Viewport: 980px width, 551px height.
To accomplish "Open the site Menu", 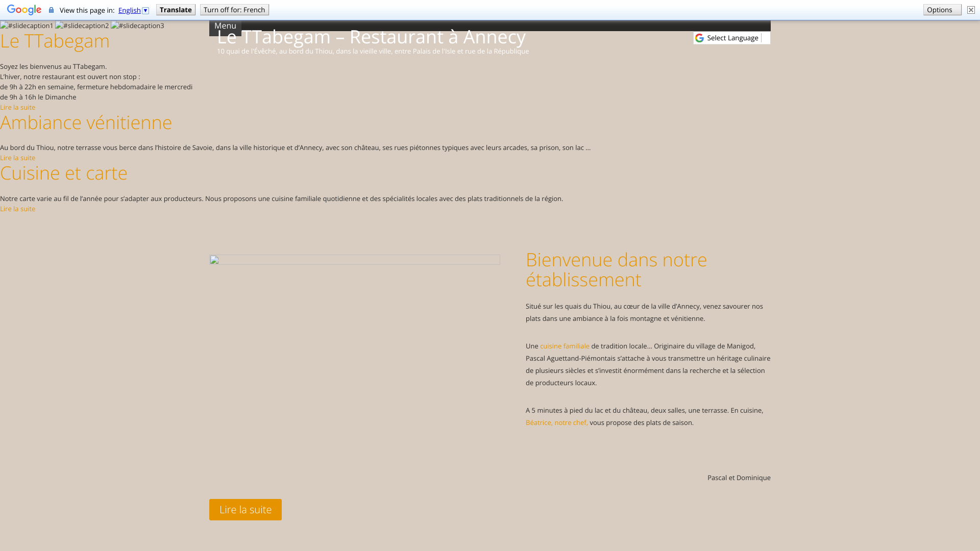I will 225,26.
